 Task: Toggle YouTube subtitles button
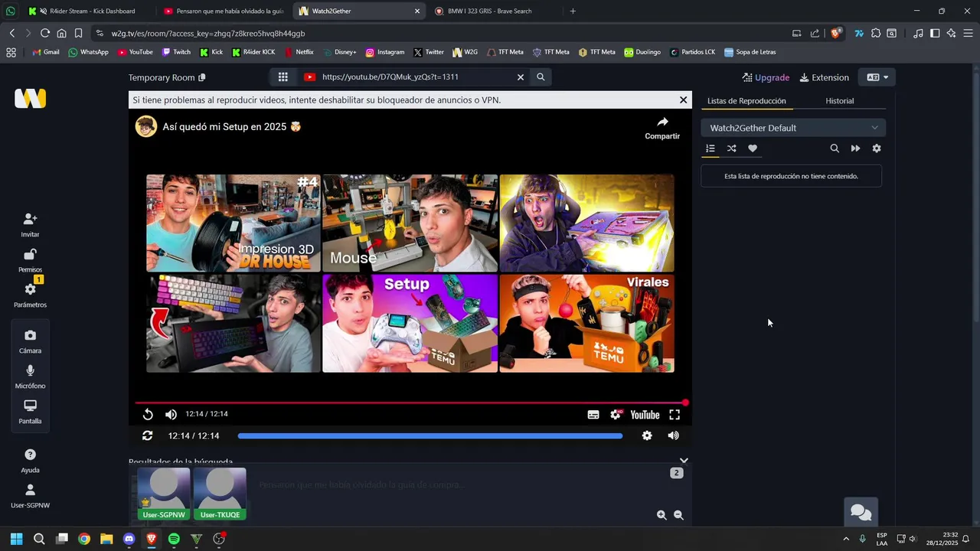pyautogui.click(x=593, y=414)
